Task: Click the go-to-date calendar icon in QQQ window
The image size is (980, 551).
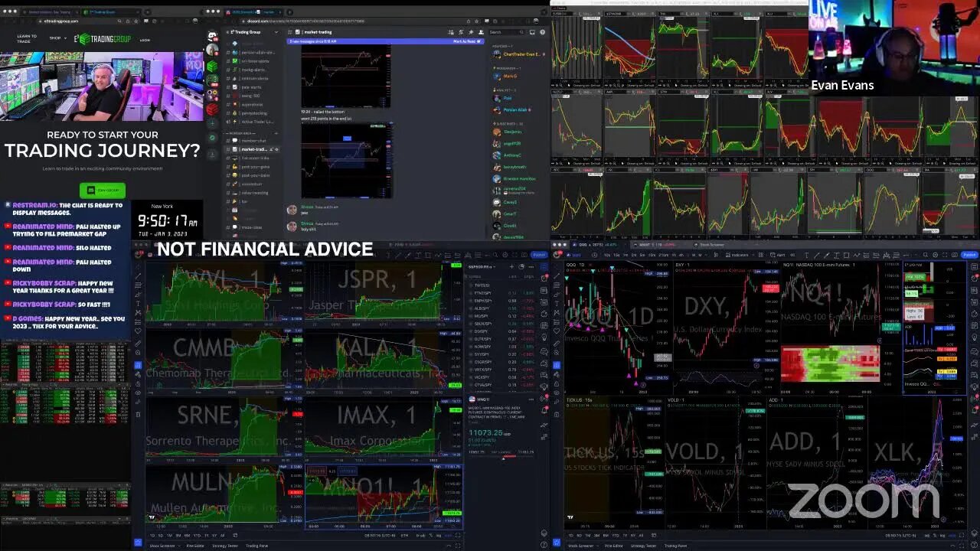Action: pyautogui.click(x=654, y=536)
